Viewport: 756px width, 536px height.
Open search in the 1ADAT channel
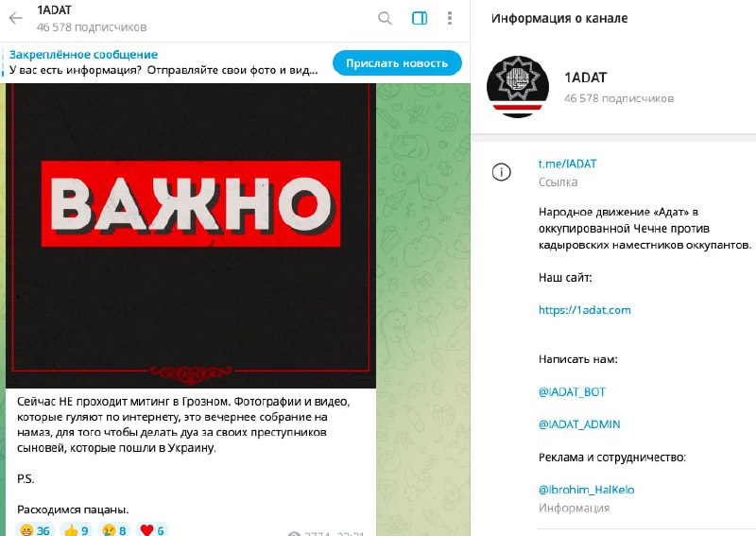click(385, 18)
